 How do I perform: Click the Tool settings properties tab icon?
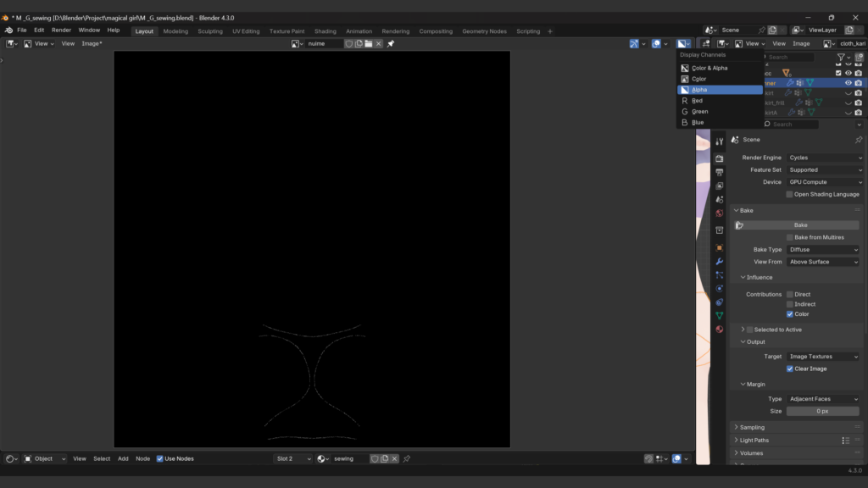point(720,142)
